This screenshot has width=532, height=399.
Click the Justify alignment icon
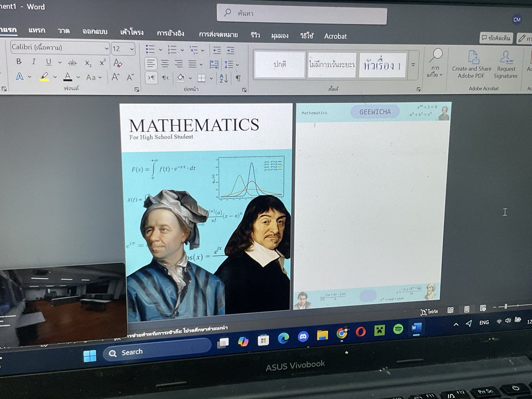192,64
